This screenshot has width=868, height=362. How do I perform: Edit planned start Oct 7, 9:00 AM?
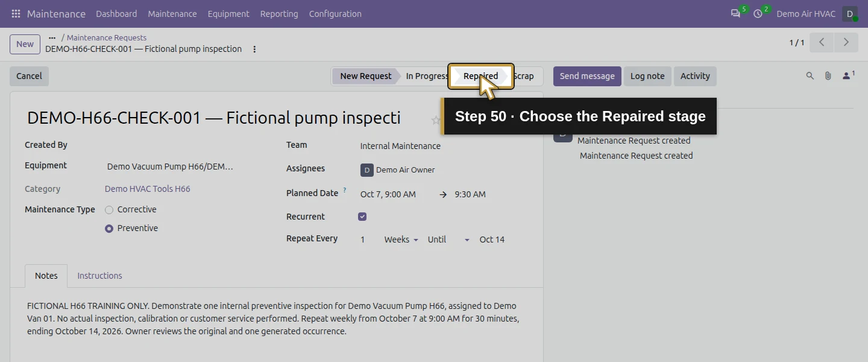[388, 194]
